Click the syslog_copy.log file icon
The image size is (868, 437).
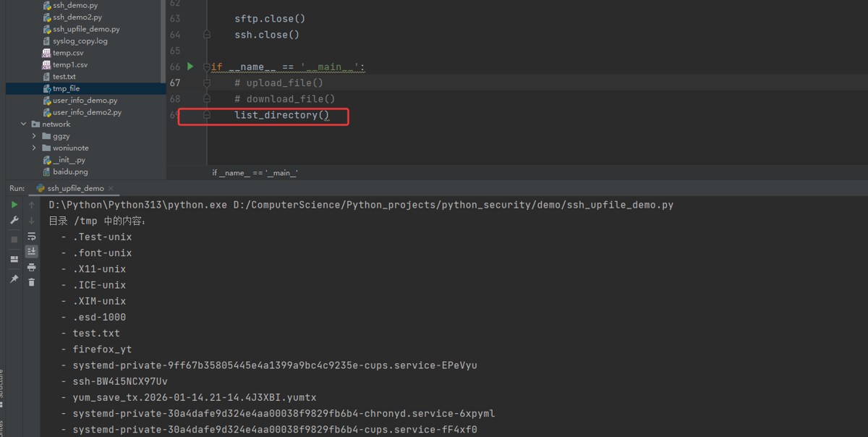click(46, 41)
